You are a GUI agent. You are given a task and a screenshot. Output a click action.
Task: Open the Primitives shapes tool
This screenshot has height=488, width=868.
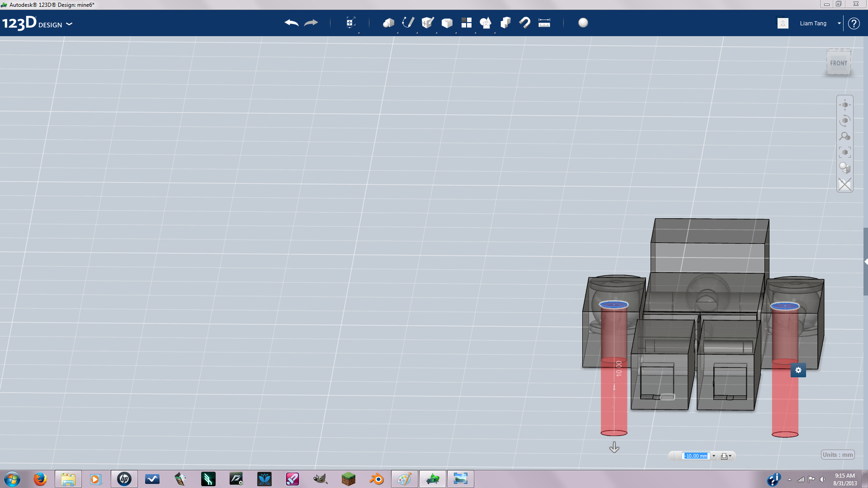[388, 23]
